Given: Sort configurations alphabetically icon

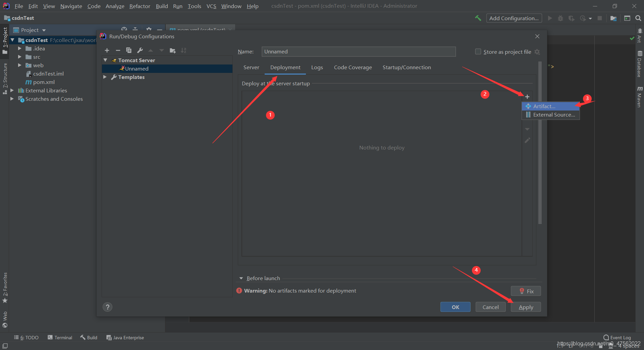Looking at the screenshot, I should tap(183, 50).
